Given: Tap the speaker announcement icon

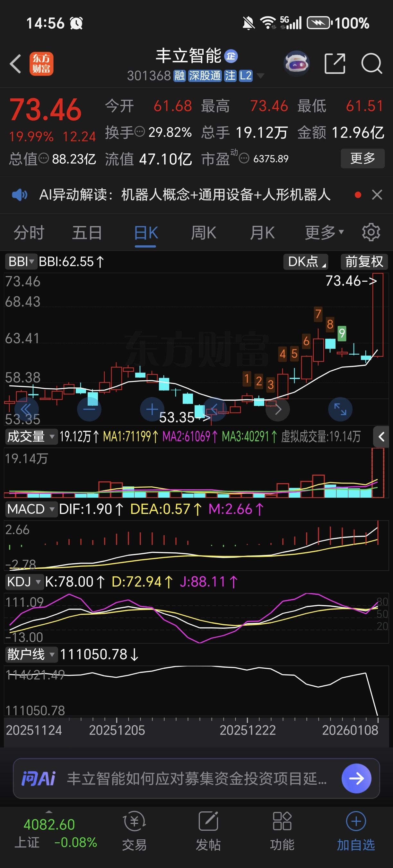Looking at the screenshot, I should 20,195.
